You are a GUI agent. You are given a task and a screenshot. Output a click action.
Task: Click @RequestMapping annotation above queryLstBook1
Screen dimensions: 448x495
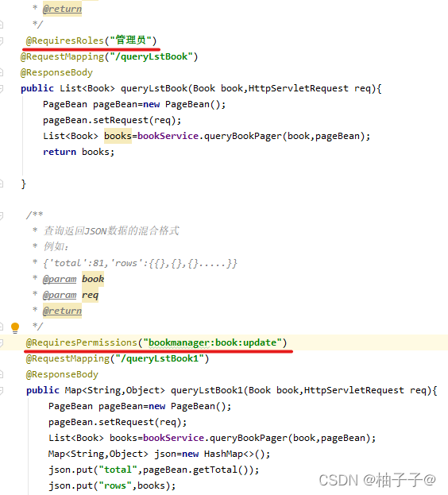click(x=68, y=359)
